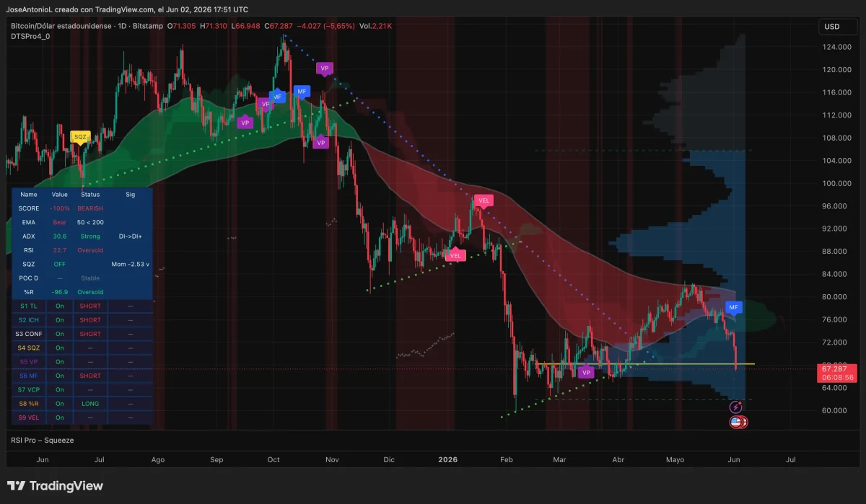Select the DTSPro4_0 indicator label
Viewport: 866px width, 504px height.
coord(30,36)
